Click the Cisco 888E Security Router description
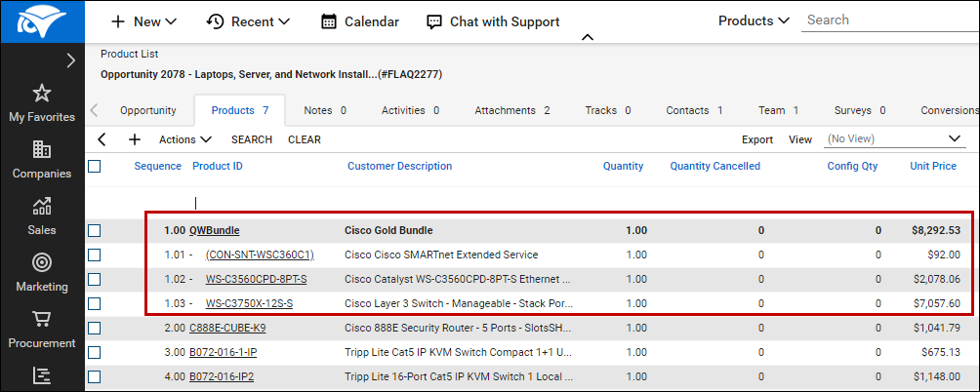The height and width of the screenshot is (392, 980). coord(458,328)
